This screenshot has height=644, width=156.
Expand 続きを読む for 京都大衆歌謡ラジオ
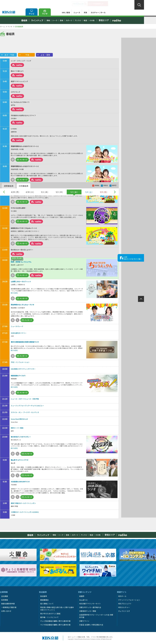[14, 350]
